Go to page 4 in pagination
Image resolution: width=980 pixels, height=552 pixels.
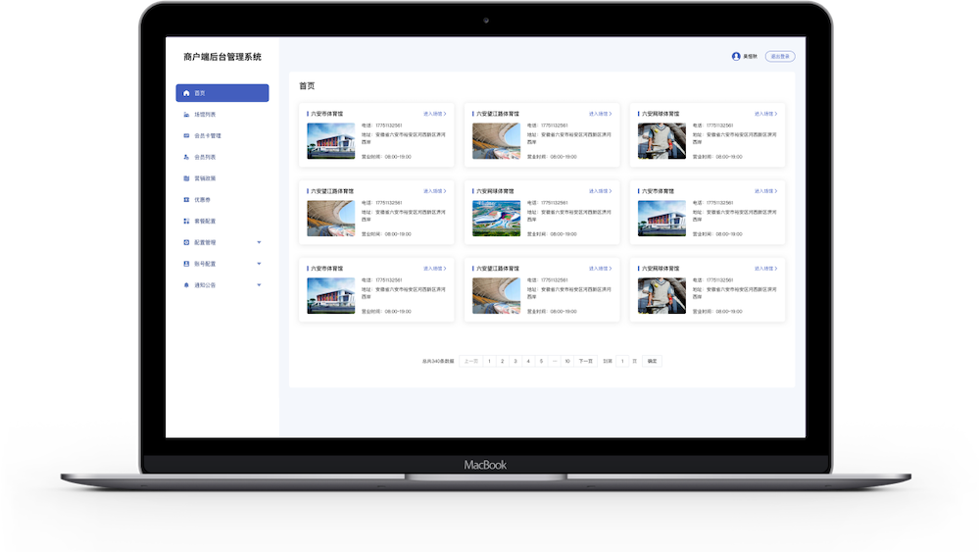[529, 362]
